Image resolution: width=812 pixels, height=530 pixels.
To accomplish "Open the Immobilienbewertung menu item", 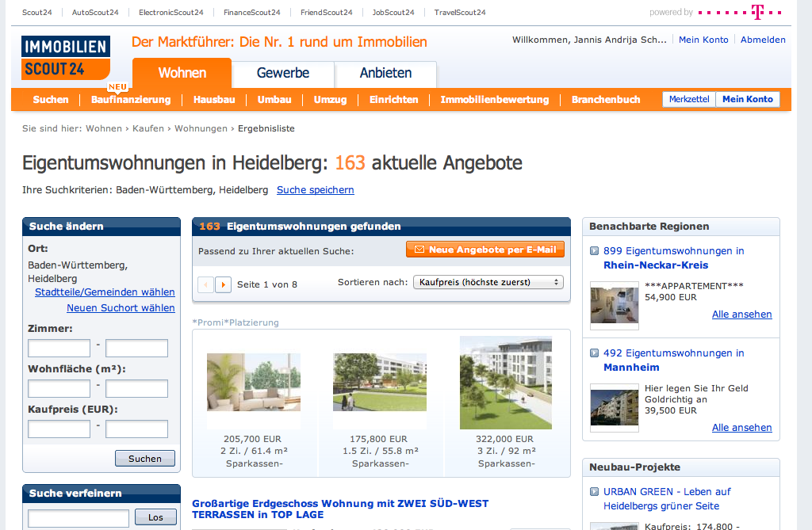I will point(495,99).
